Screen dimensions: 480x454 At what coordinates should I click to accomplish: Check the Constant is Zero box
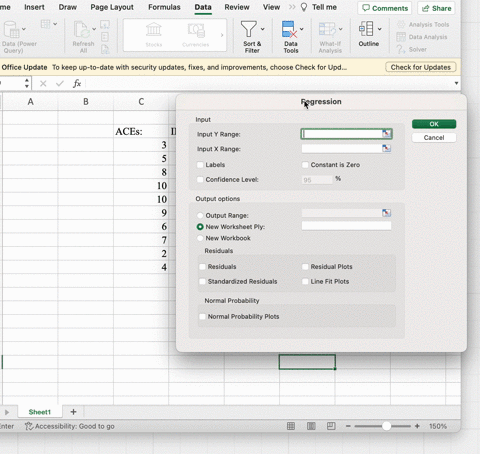coord(305,165)
